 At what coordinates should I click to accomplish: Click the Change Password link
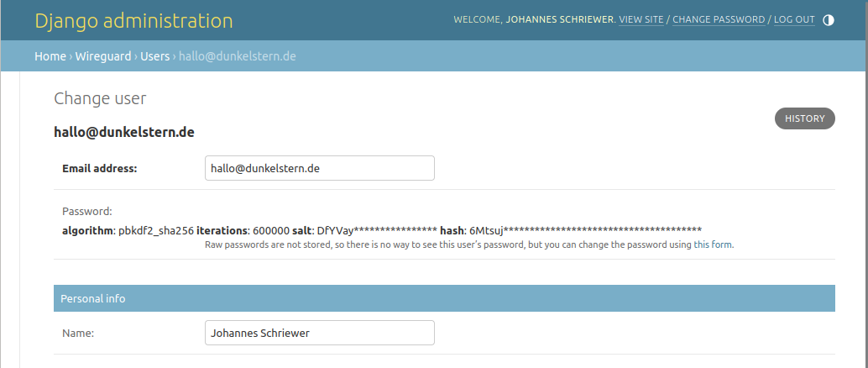click(719, 19)
